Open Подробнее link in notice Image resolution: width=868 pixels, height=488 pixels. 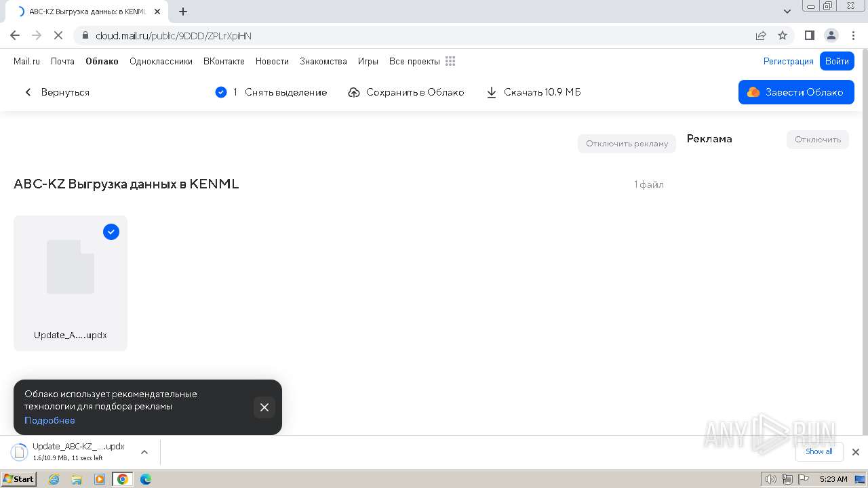[50, 420]
